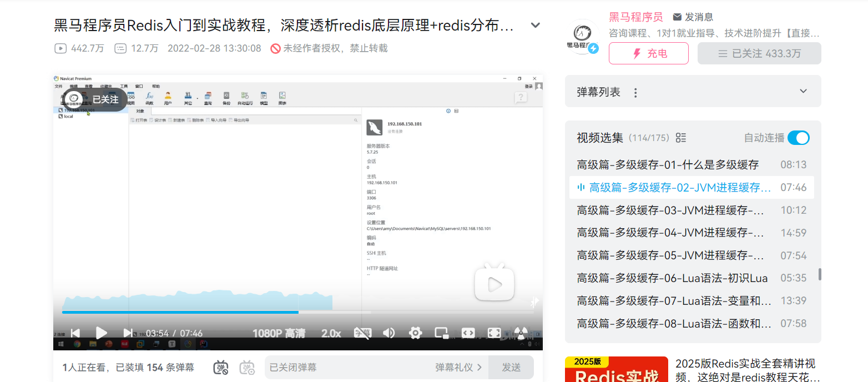Viewport: 868px width, 382px height.
Task: Enable picture-in-picture mode icon
Action: click(442, 333)
